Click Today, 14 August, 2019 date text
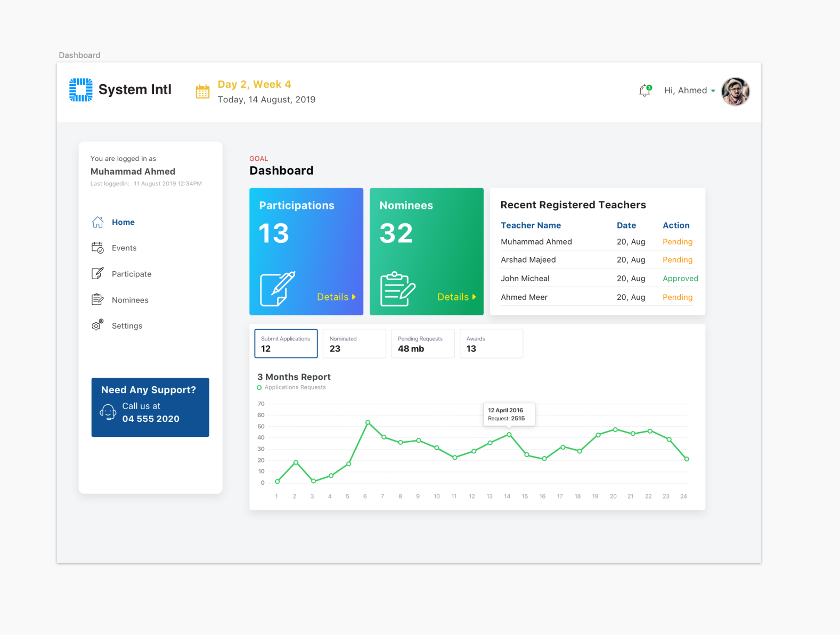840x635 pixels. point(266,100)
